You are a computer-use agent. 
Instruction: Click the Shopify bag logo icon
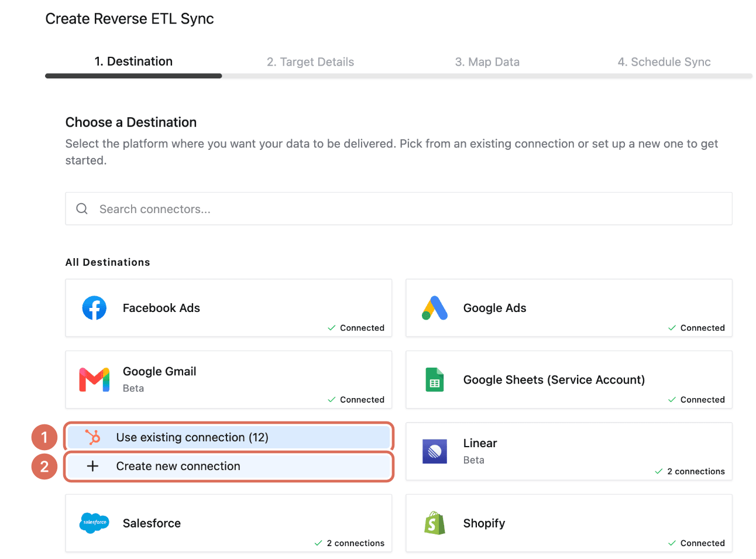point(435,523)
